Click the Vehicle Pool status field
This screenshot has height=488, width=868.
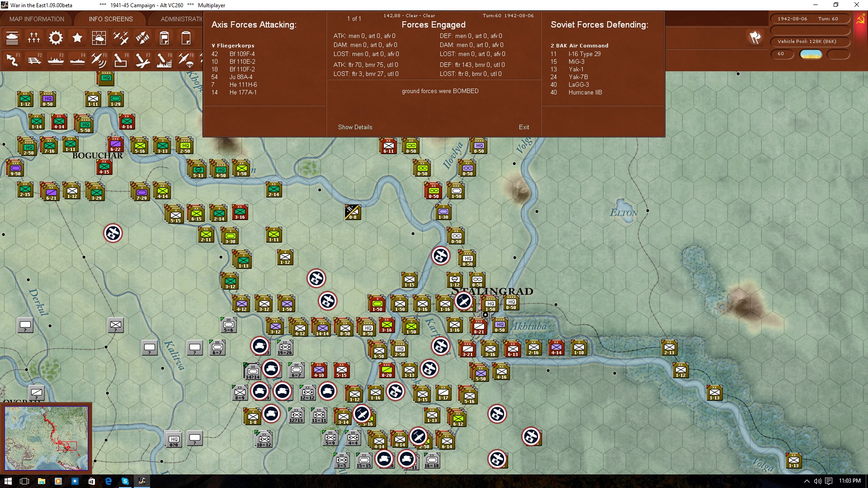pos(810,42)
